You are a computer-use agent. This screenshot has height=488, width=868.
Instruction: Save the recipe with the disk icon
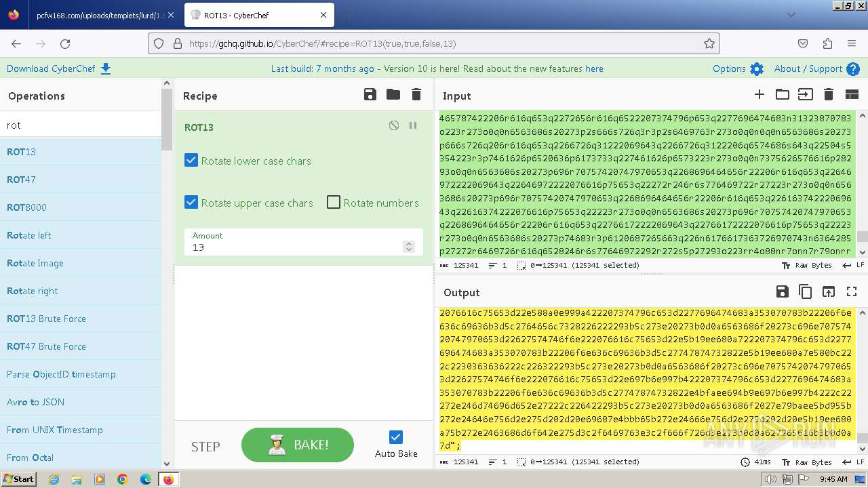(x=370, y=95)
